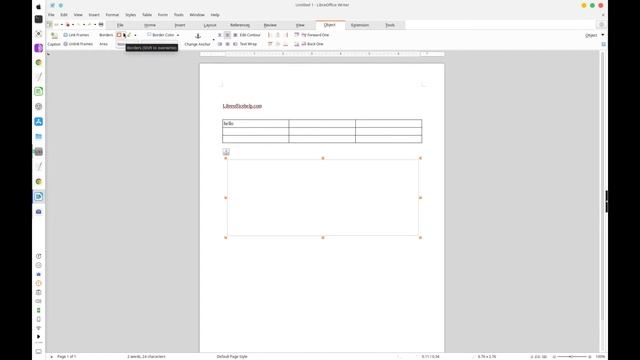
Task: Click the Area button
Action: [104, 44]
